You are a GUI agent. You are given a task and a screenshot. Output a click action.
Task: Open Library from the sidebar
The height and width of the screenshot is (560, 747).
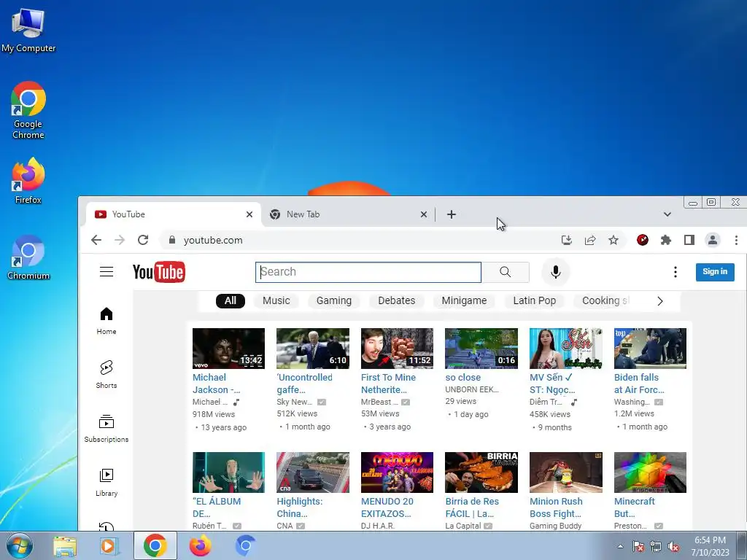point(107,483)
